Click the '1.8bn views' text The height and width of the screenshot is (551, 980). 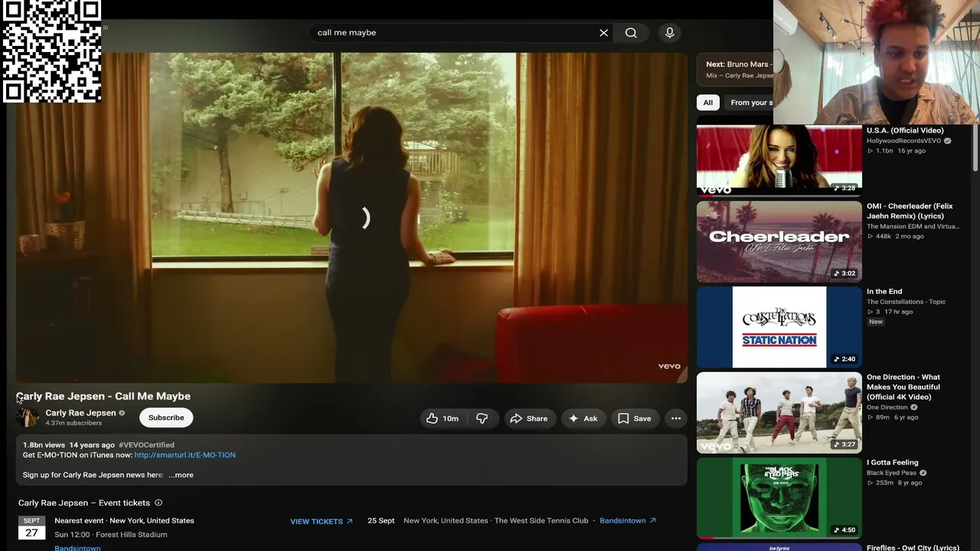[x=44, y=445]
